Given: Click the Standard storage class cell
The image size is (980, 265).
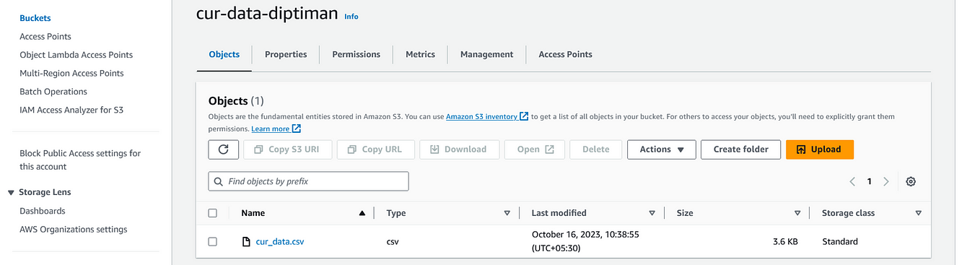Looking at the screenshot, I should point(840,242).
